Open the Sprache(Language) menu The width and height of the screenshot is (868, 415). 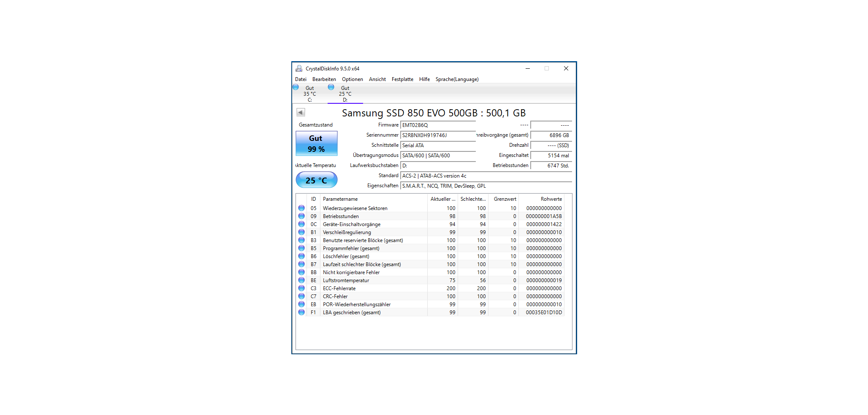[457, 79]
